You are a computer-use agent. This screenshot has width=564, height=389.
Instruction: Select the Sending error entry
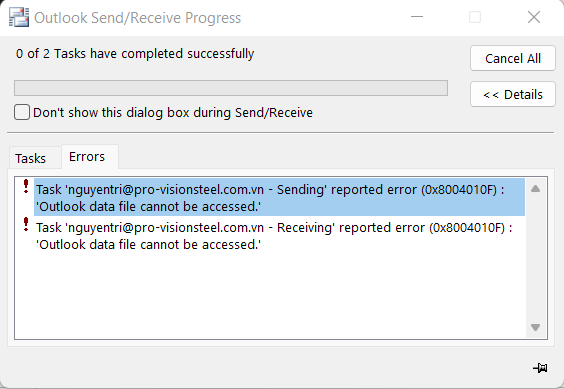pos(279,198)
